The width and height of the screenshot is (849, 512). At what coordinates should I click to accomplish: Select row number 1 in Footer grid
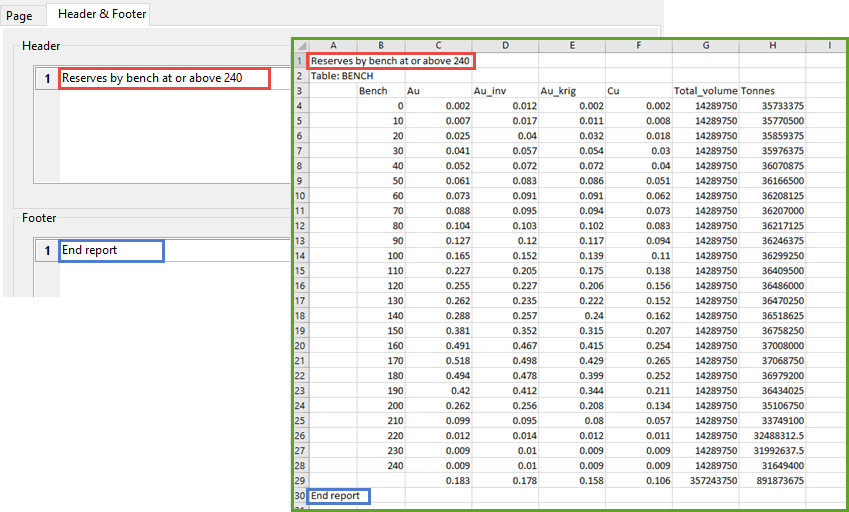pos(46,251)
